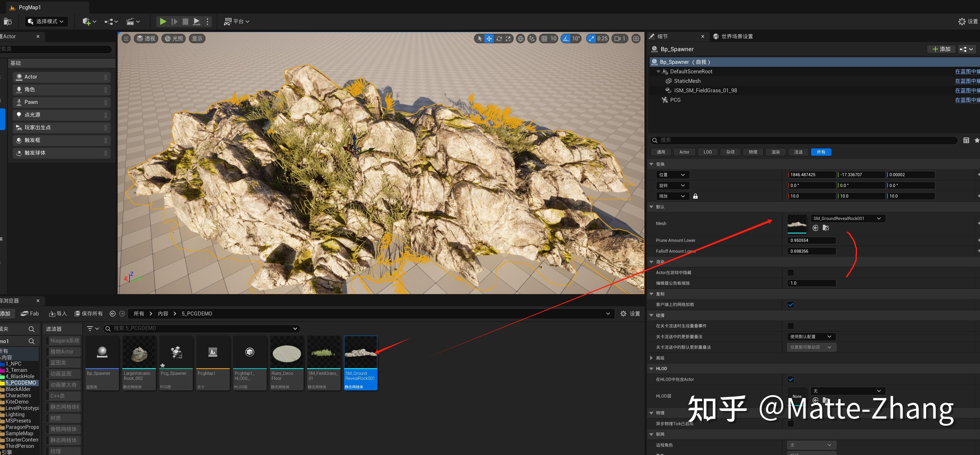Toggle grid snapping icon in viewport
This screenshot has width=980, height=455.
[544, 39]
